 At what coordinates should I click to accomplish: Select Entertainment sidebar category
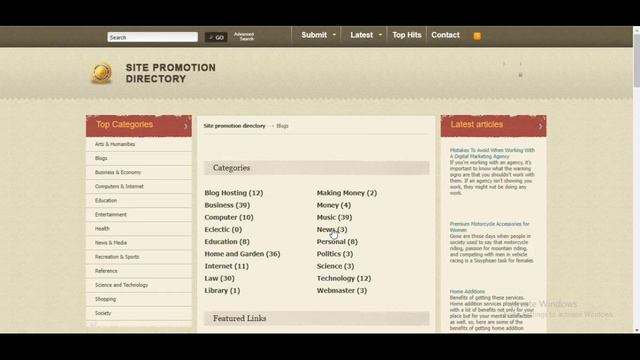pos(111,214)
